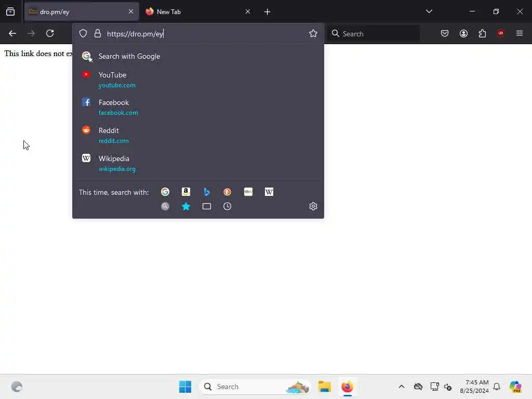Open search settings gear in dropdown
The image size is (532, 399).
click(x=313, y=206)
